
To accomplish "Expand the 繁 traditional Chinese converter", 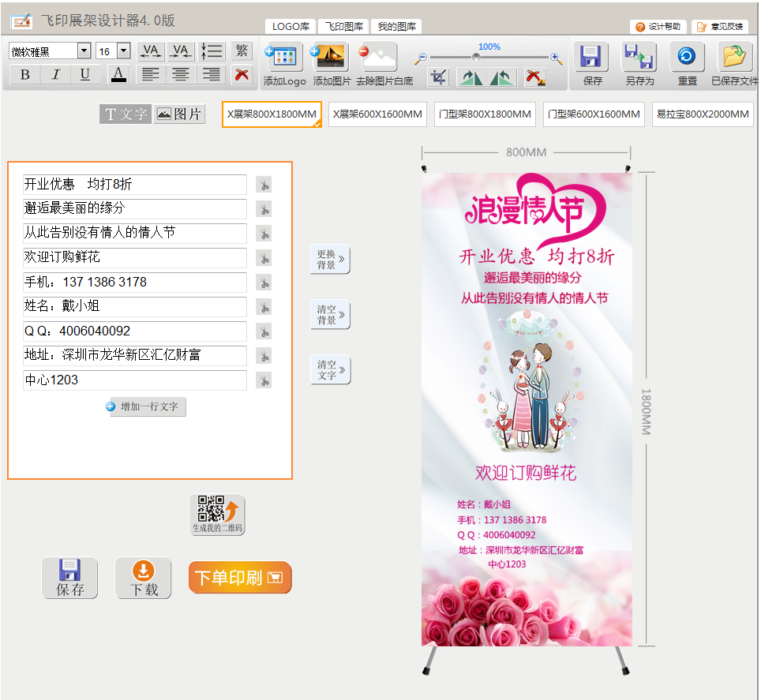I will point(242,51).
